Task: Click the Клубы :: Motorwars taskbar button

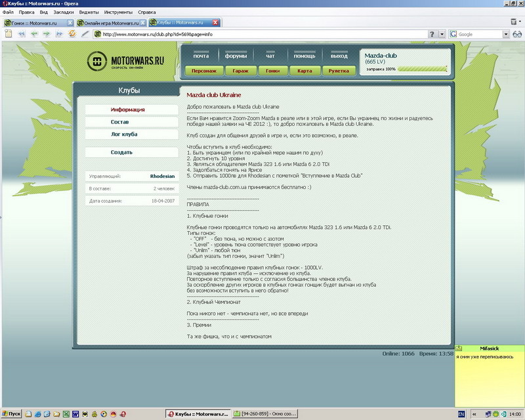Action: (198, 414)
